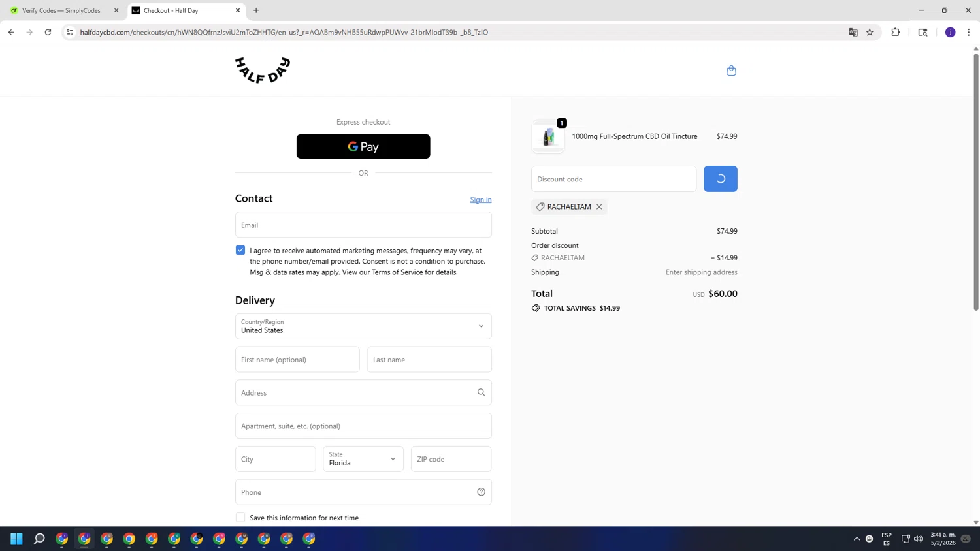The height and width of the screenshot is (551, 980).
Task: Click the discount apply button with spinner
Action: pos(721,179)
